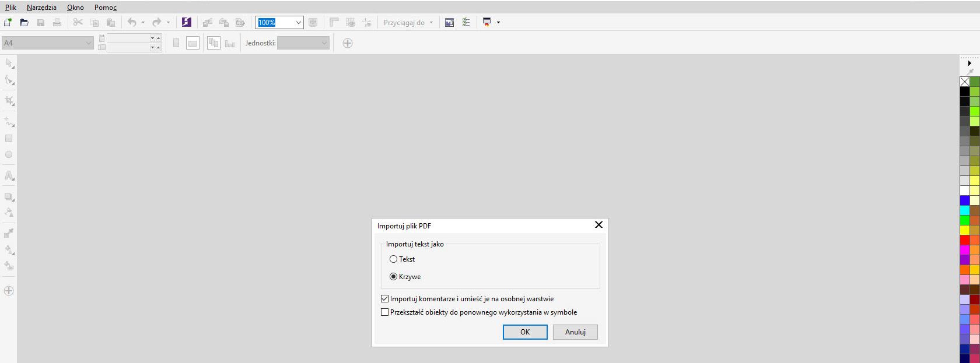Open the Plik menu

10,8
